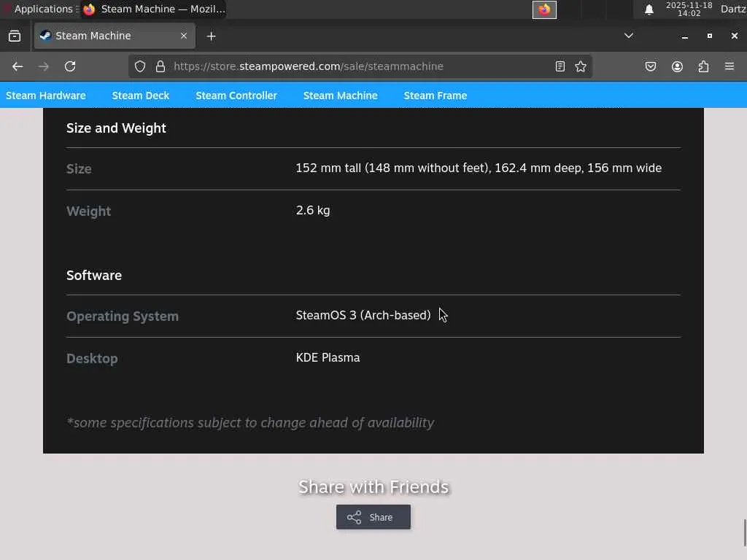Click the forward navigation arrow
This screenshot has width=747, height=560.
(x=43, y=66)
